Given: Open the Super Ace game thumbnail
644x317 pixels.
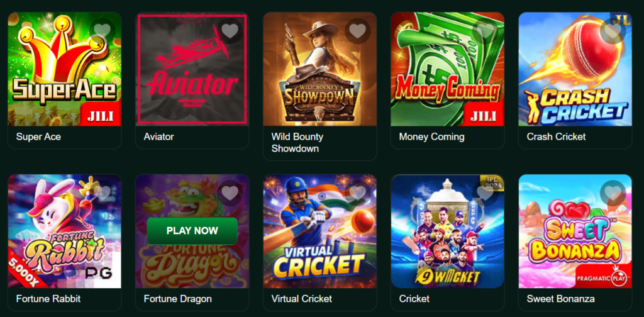Looking at the screenshot, I should click(65, 69).
